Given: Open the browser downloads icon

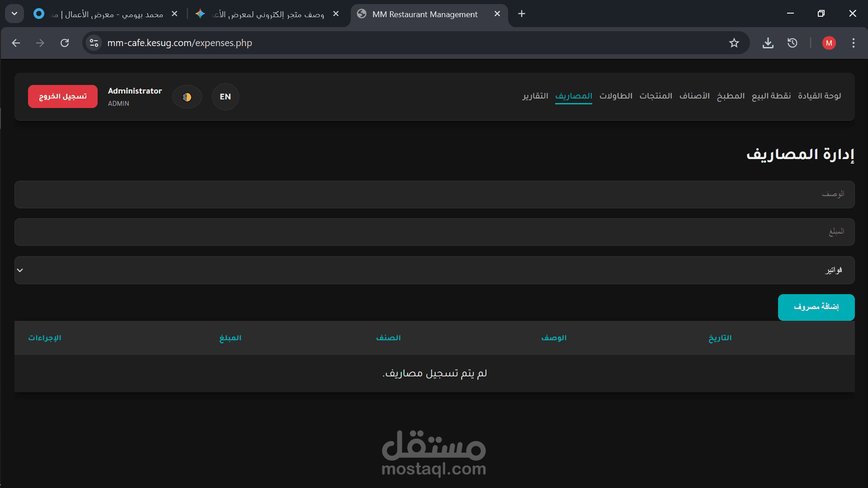Looking at the screenshot, I should pyautogui.click(x=768, y=43).
